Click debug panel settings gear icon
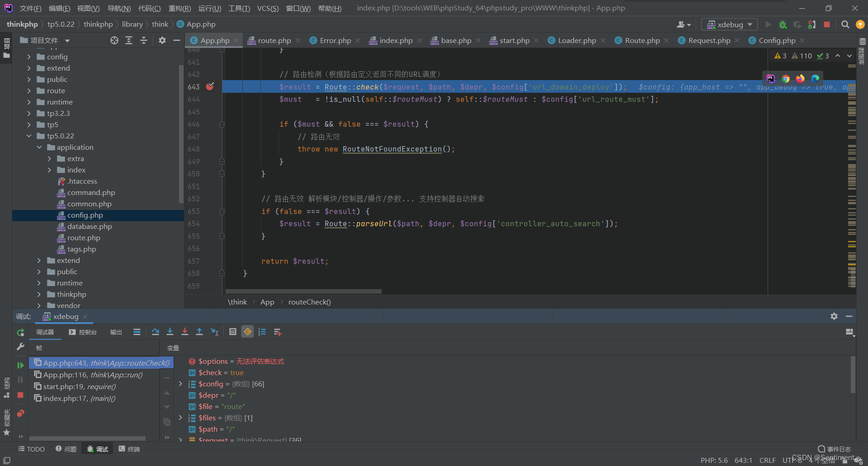The image size is (868, 466). [x=834, y=316]
